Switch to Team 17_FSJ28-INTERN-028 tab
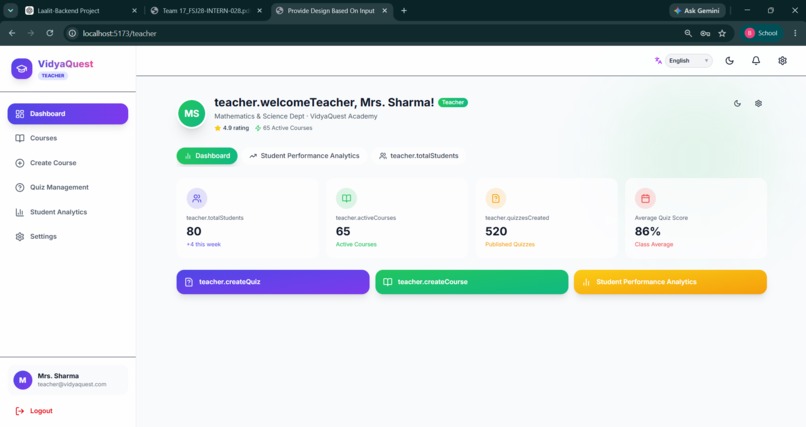The width and height of the screenshot is (806, 427). point(205,11)
